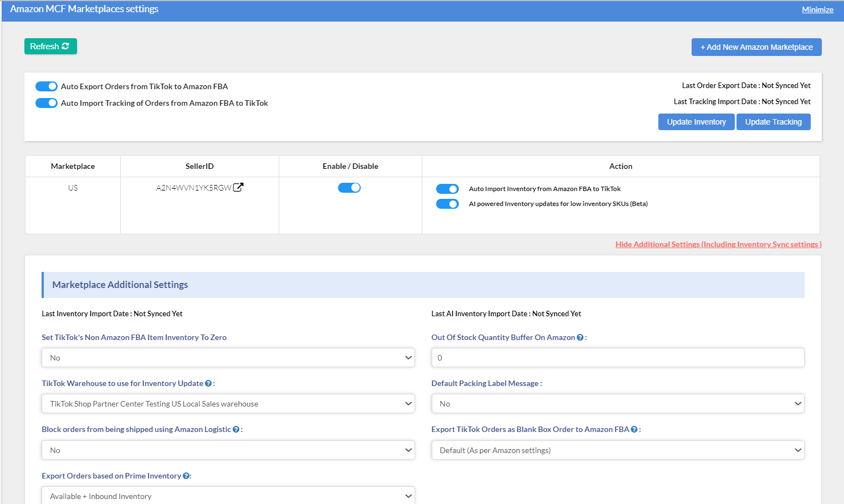Click Hide Additional Settings link
Screen dimensions: 844x504
pos(718,244)
